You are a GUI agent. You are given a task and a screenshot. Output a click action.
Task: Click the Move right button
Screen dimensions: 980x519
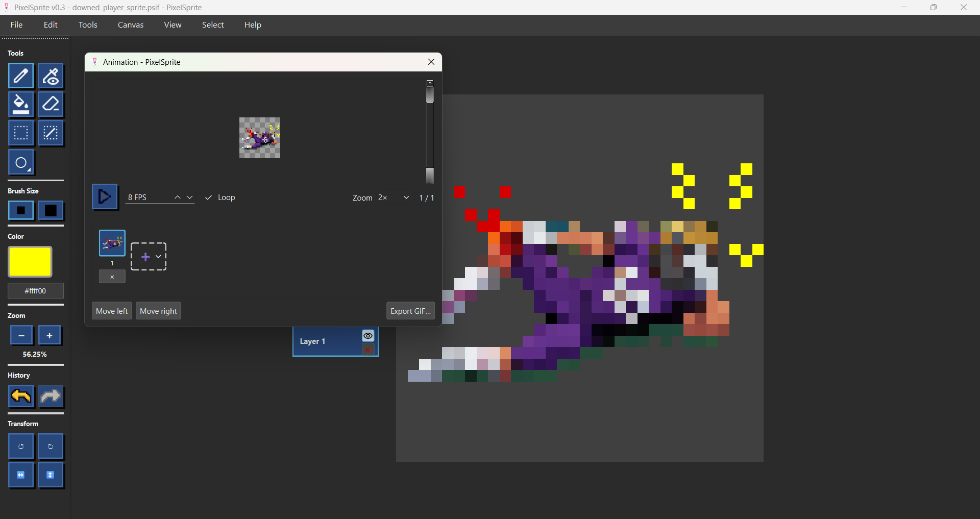pyautogui.click(x=158, y=311)
